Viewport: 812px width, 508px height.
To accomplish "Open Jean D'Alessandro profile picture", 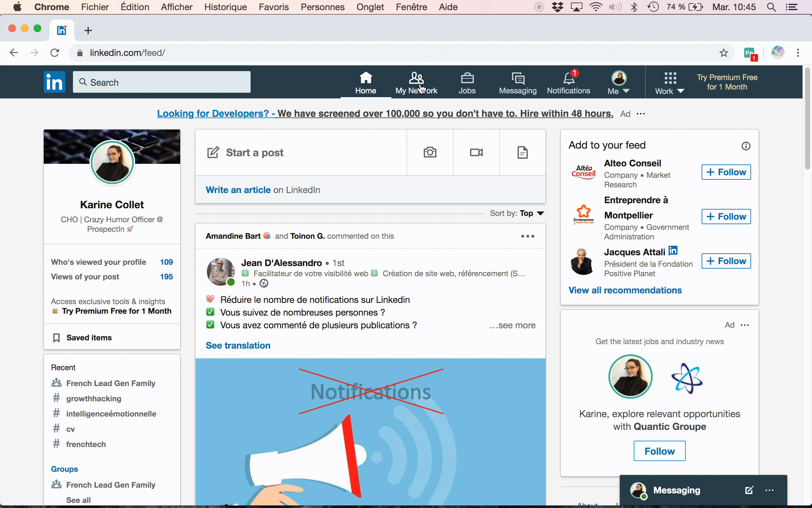I will tap(221, 272).
